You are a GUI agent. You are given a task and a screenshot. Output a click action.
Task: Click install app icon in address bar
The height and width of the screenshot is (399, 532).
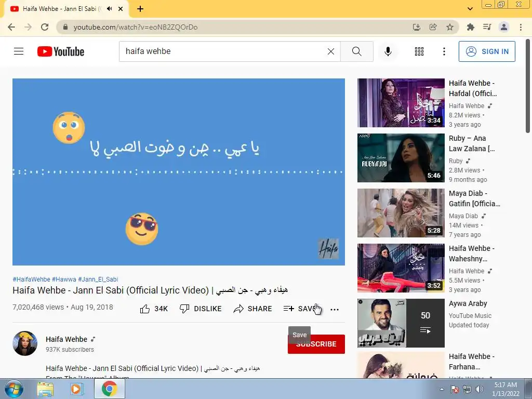pyautogui.click(x=416, y=27)
